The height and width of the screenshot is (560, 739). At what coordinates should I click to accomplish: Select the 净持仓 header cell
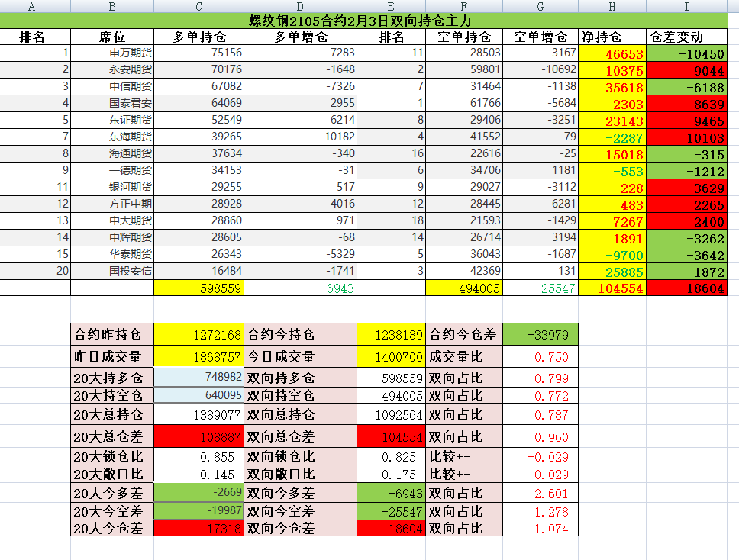tap(612, 37)
